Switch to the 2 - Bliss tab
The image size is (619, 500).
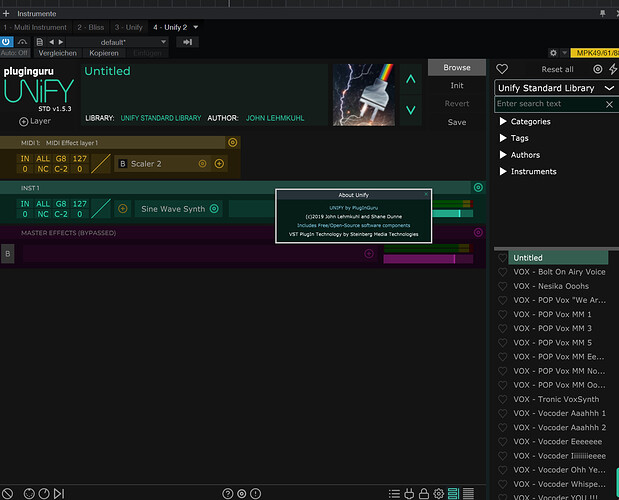[x=92, y=27]
